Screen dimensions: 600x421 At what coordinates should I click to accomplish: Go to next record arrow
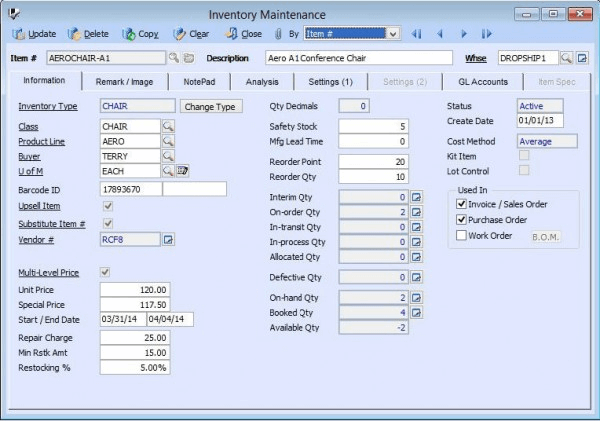pos(464,34)
